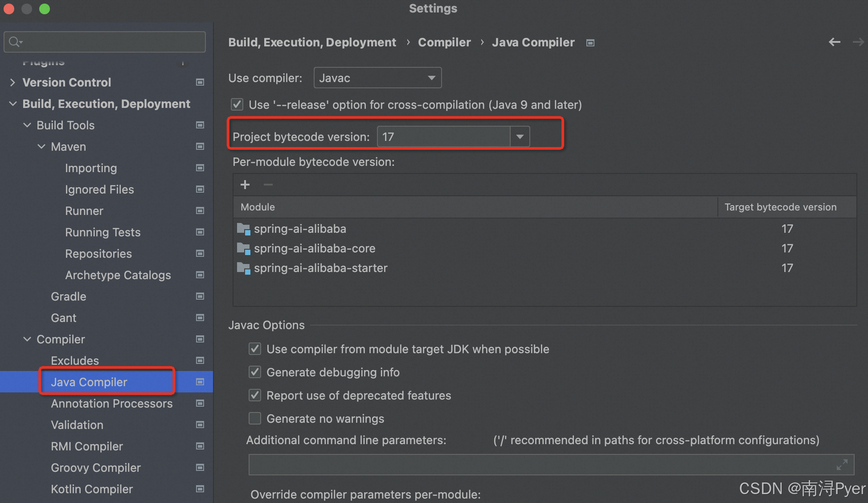Open the Ignored Files settings page
Viewport: 868px width, 503px height.
coord(99,190)
